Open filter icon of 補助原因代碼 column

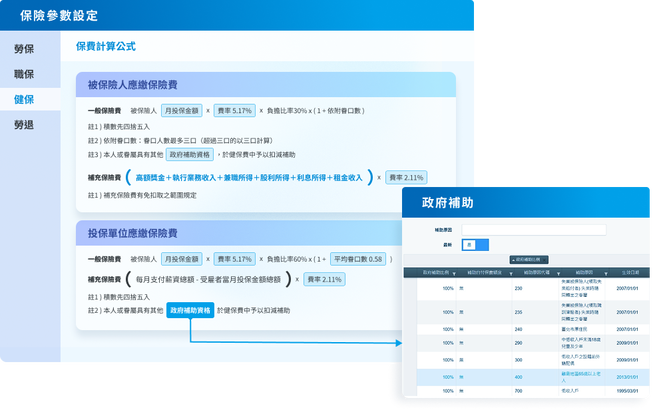tap(558, 273)
